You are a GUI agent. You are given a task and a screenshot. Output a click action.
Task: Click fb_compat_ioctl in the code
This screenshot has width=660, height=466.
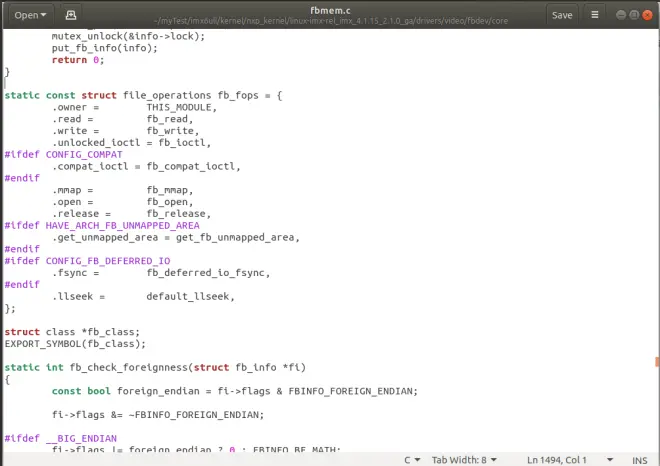pos(190,166)
